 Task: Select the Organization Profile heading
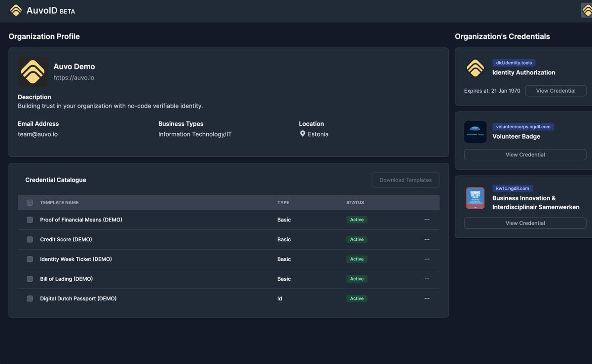click(44, 35)
